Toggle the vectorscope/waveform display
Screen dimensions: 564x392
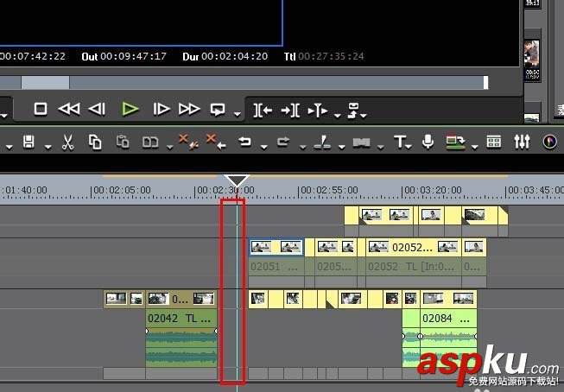(549, 142)
